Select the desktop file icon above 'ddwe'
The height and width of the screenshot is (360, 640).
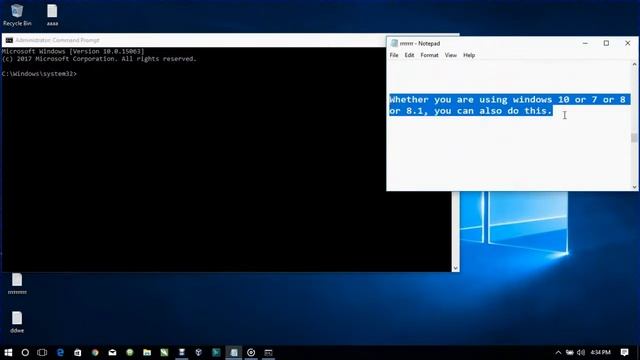[x=17, y=284]
